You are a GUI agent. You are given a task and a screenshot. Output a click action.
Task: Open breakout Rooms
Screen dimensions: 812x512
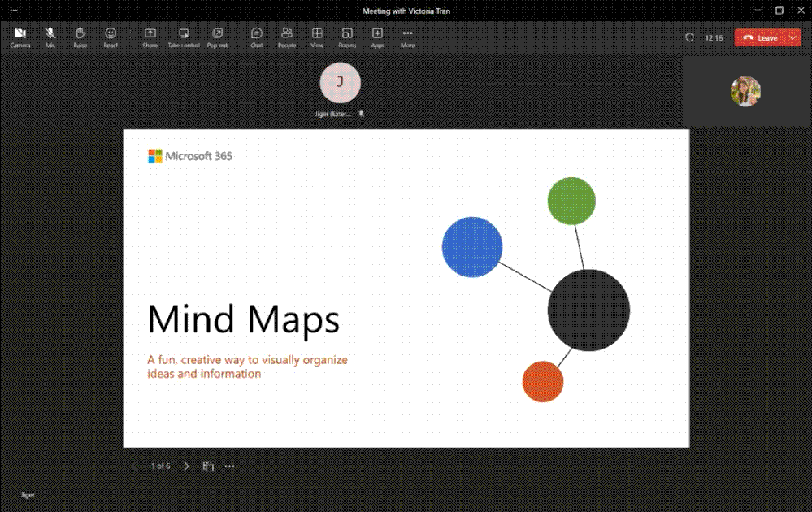(347, 37)
